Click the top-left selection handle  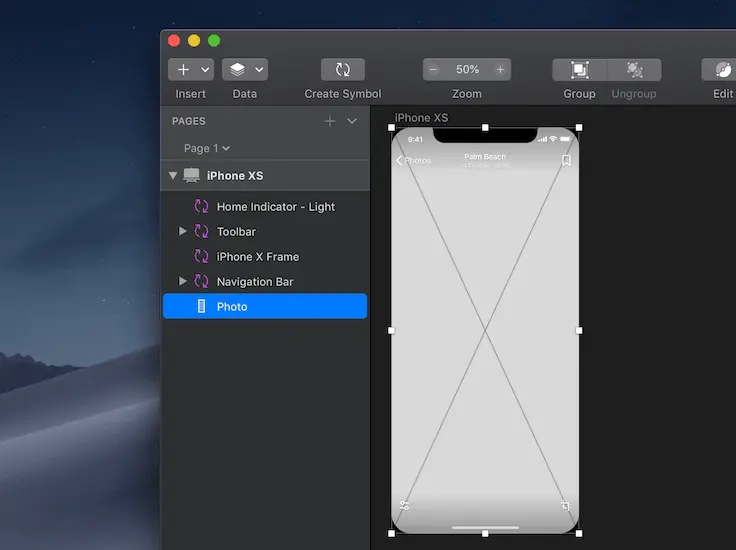(391, 128)
